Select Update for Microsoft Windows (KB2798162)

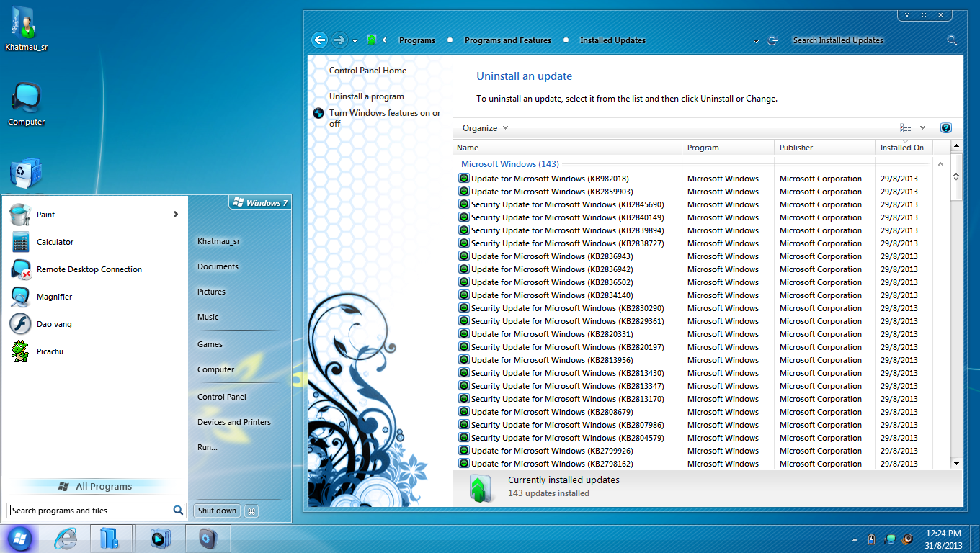[552, 464]
